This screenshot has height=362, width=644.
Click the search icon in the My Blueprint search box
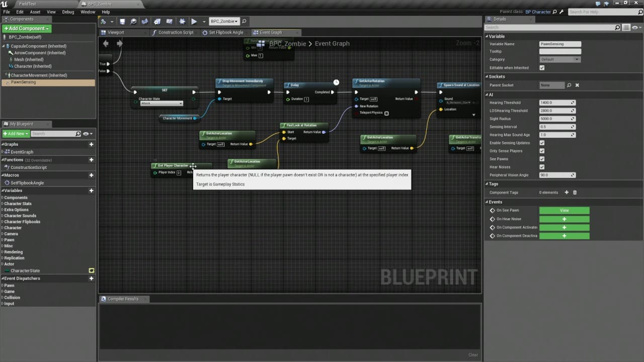click(x=77, y=134)
